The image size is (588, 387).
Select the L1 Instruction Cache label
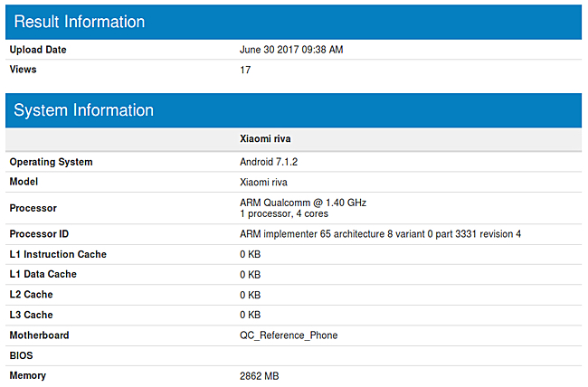pyautogui.click(x=58, y=254)
